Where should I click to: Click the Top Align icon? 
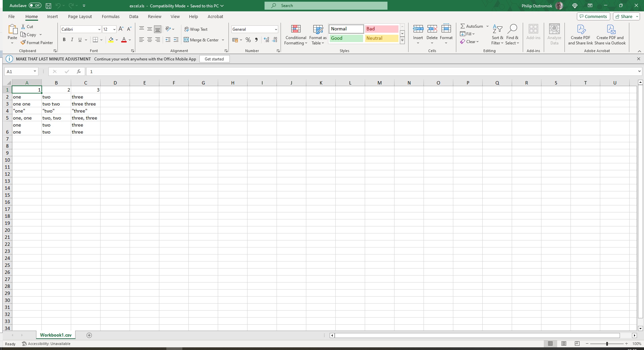point(142,29)
